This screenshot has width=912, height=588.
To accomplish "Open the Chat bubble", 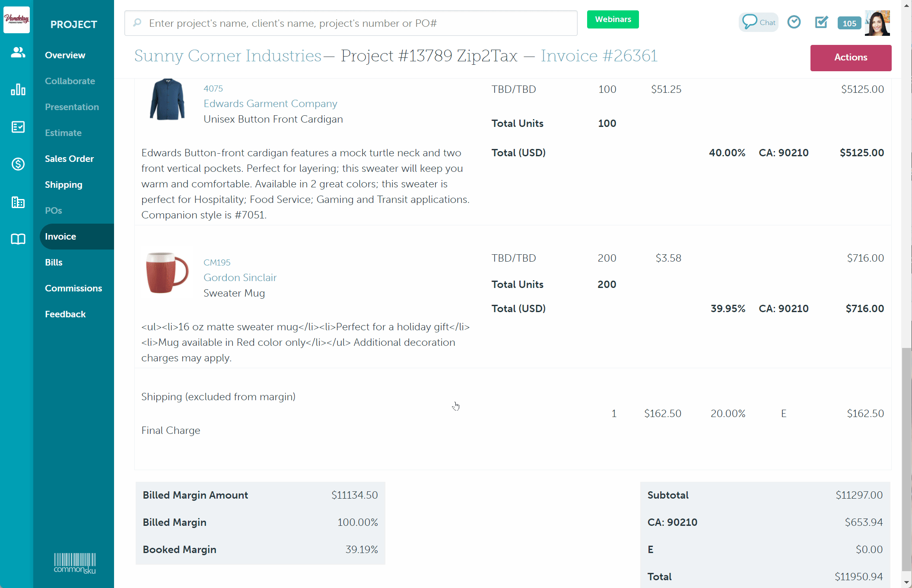I will (758, 22).
